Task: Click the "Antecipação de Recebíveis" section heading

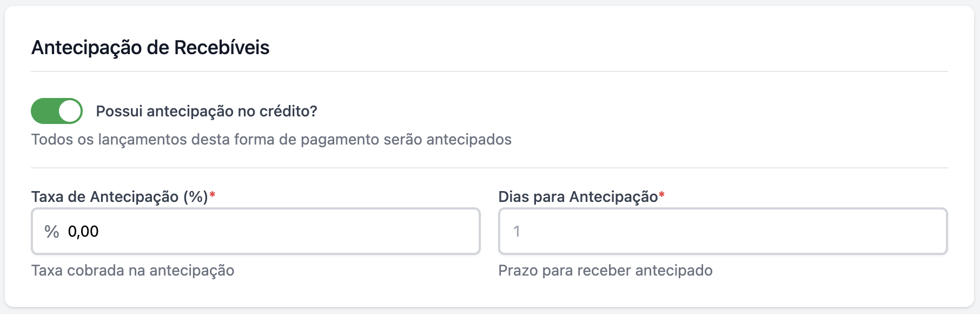Action: [150, 48]
